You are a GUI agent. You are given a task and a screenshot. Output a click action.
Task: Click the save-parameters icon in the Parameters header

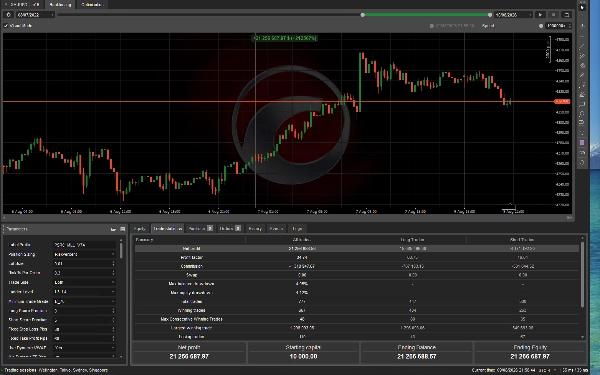(x=122, y=229)
